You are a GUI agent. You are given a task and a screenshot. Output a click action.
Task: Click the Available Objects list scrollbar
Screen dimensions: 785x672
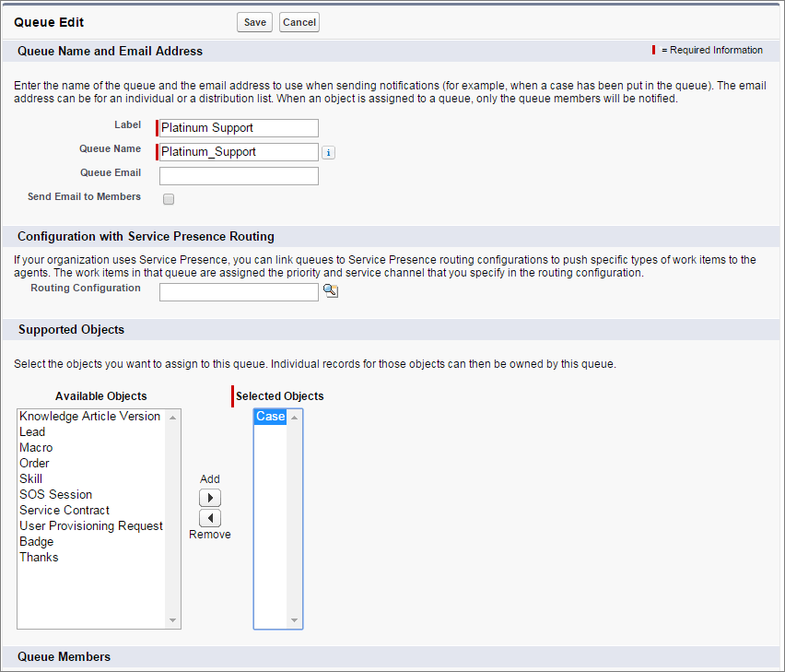pyautogui.click(x=172, y=516)
